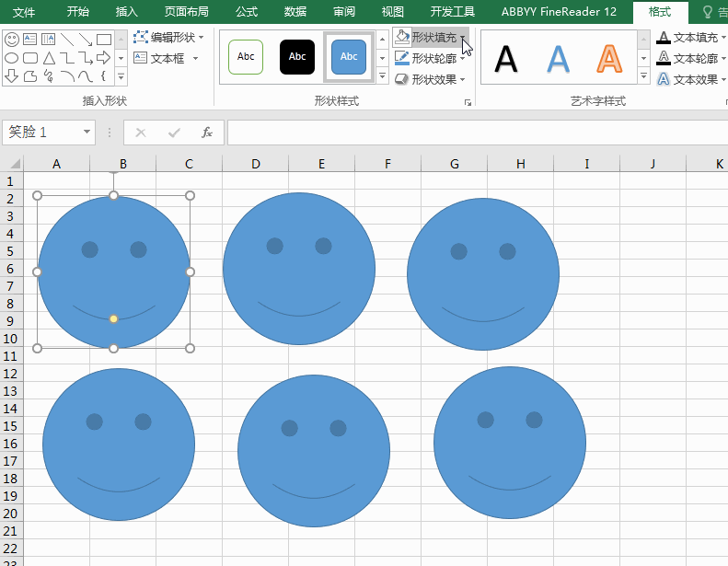Screen dimensions: 728x566
Task: Insert a text box via 文本框
Action: click(159, 59)
